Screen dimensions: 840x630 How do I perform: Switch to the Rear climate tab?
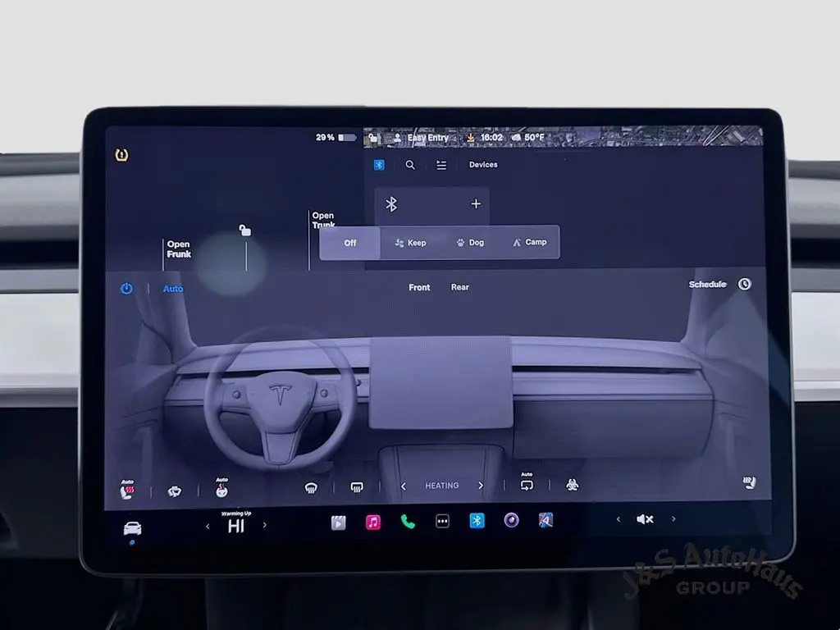point(460,288)
